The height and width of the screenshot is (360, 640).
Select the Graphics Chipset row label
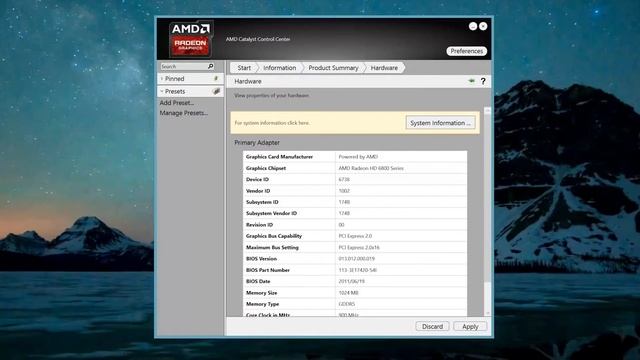click(x=266, y=168)
